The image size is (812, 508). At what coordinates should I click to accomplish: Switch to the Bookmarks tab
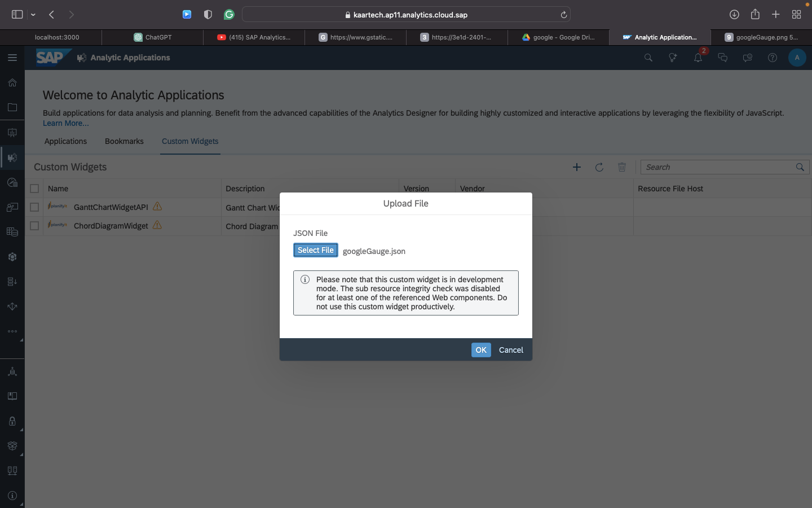[124, 141]
